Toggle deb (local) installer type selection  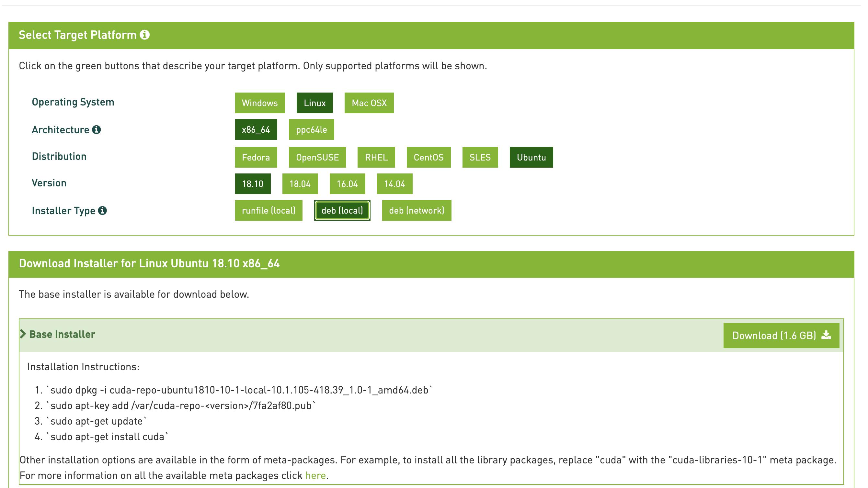(x=342, y=210)
